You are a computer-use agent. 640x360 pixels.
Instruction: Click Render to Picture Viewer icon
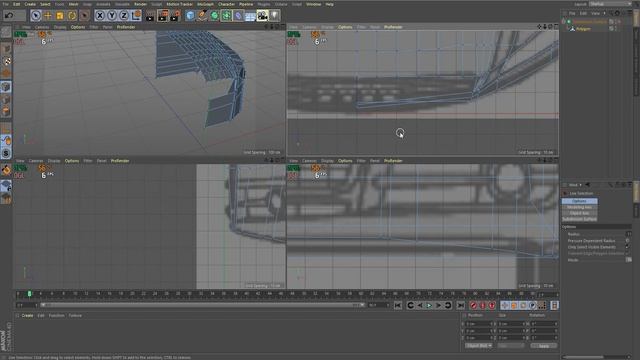click(163, 16)
